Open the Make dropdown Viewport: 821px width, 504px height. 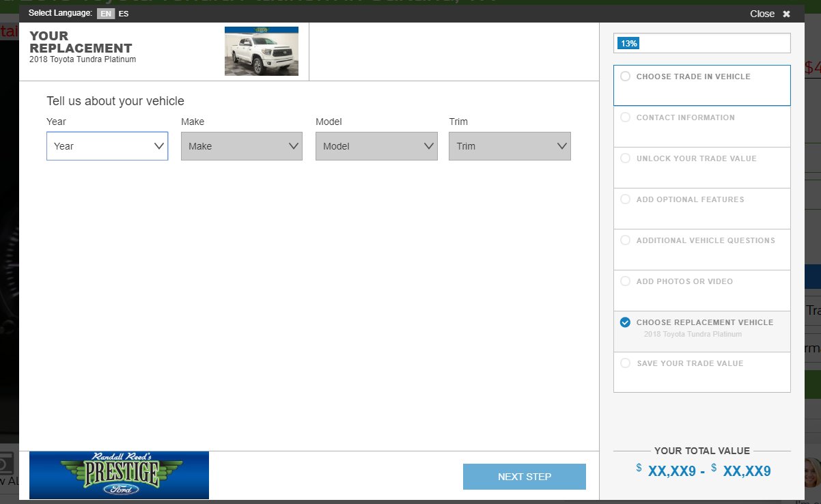tap(242, 146)
